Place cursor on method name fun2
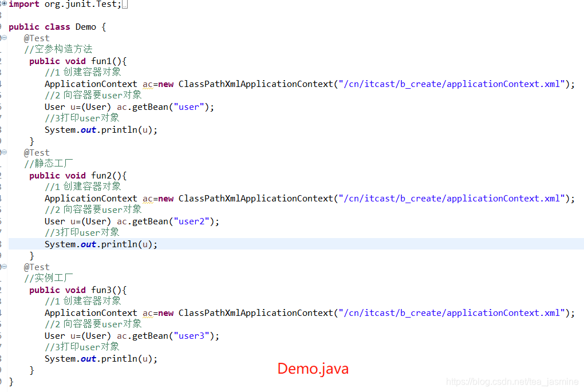Image resolution: width=584 pixels, height=392 pixels. [x=101, y=175]
